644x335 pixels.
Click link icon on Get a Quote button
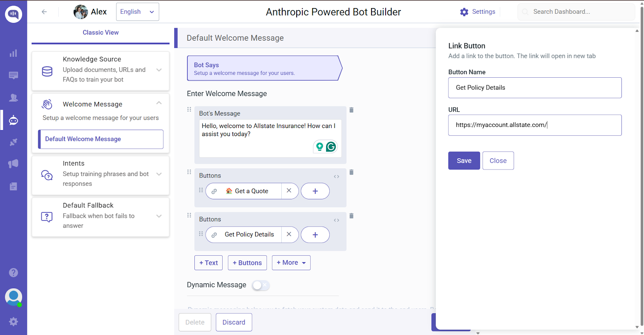pyautogui.click(x=214, y=191)
